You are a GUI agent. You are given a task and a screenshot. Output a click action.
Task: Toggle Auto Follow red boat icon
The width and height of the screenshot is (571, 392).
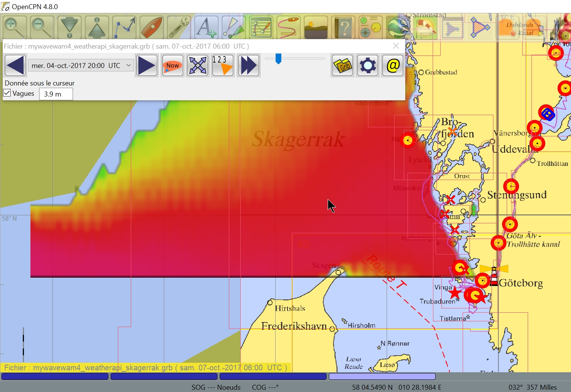coord(152,27)
